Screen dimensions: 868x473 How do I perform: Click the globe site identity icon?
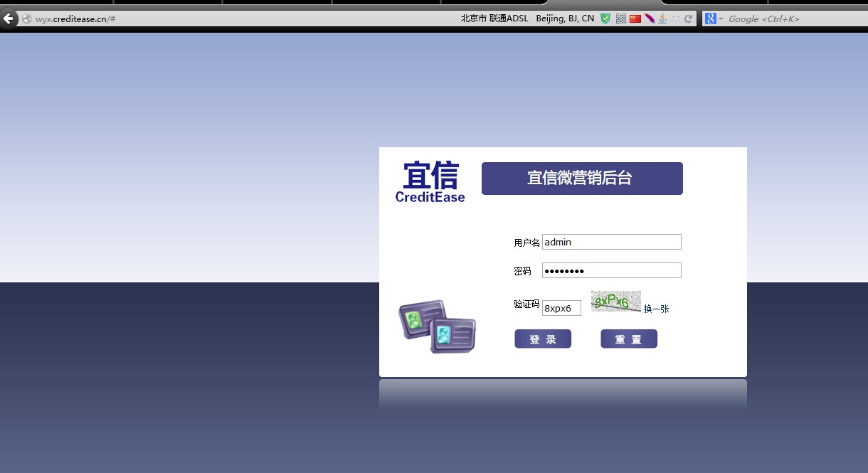pyautogui.click(x=27, y=18)
